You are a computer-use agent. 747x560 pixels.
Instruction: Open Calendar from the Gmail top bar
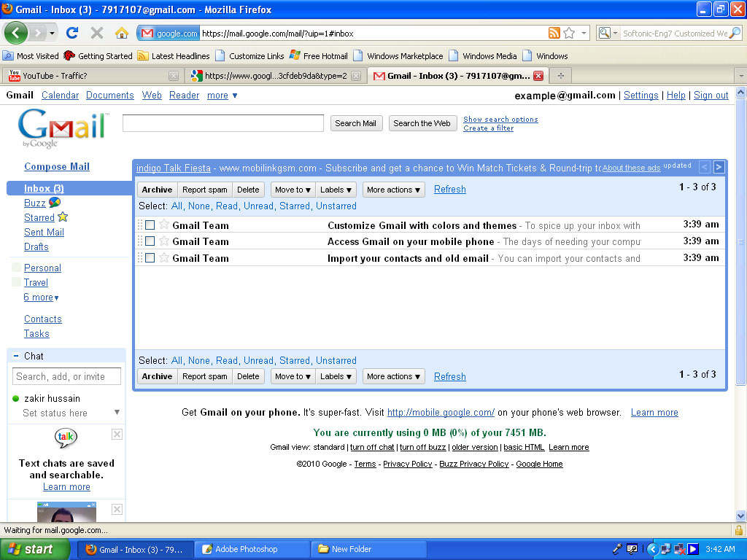point(60,96)
